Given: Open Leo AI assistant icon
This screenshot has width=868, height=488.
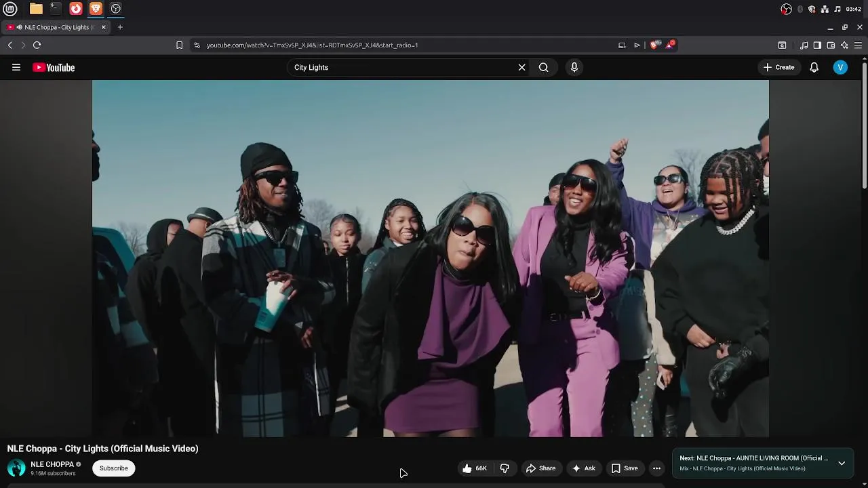Looking at the screenshot, I should [844, 45].
